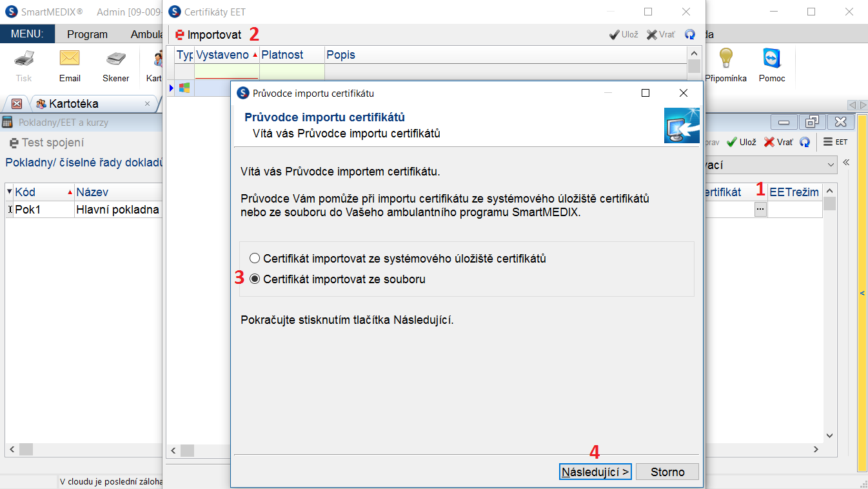Click tab scroll left arrow
The width and height of the screenshot is (868, 489).
point(852,105)
